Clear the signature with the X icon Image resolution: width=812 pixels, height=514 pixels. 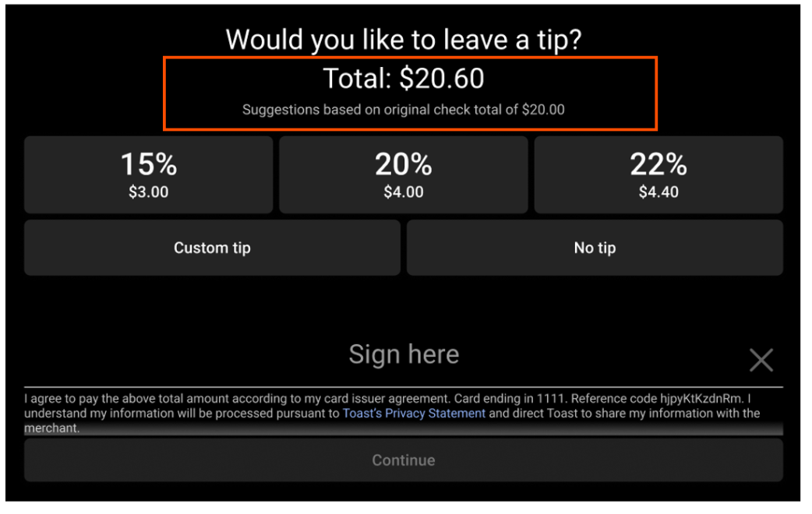pos(761,360)
